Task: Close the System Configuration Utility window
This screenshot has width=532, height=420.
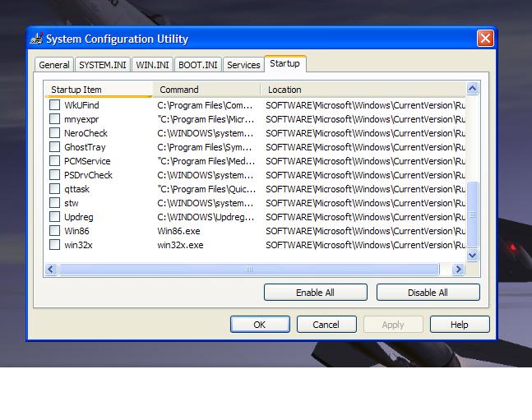Action: [485, 39]
